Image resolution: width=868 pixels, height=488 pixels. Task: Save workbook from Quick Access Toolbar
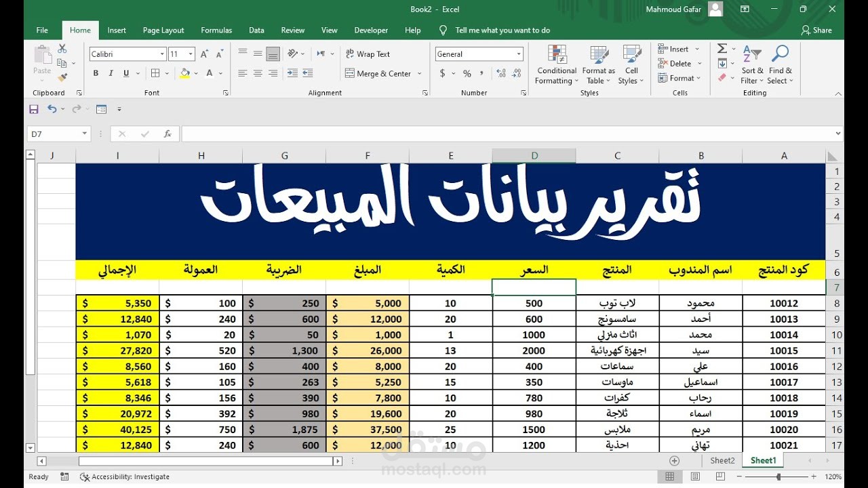[34, 109]
